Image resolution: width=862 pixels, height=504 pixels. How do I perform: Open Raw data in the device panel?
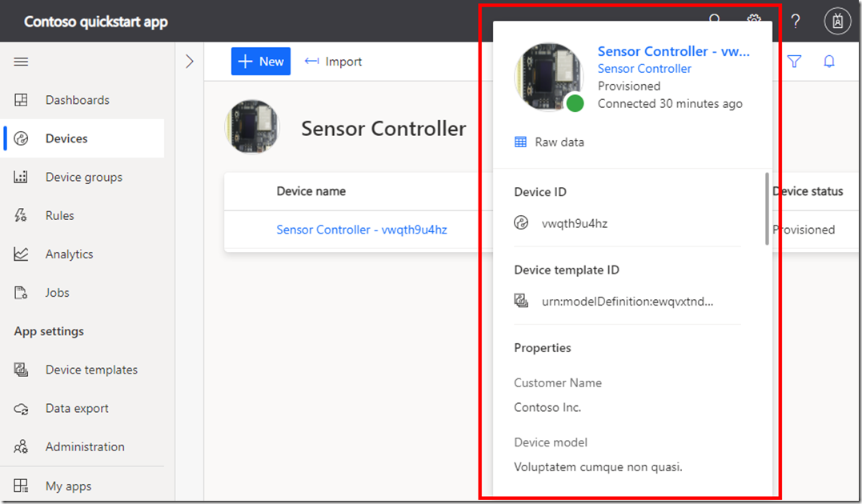point(549,142)
